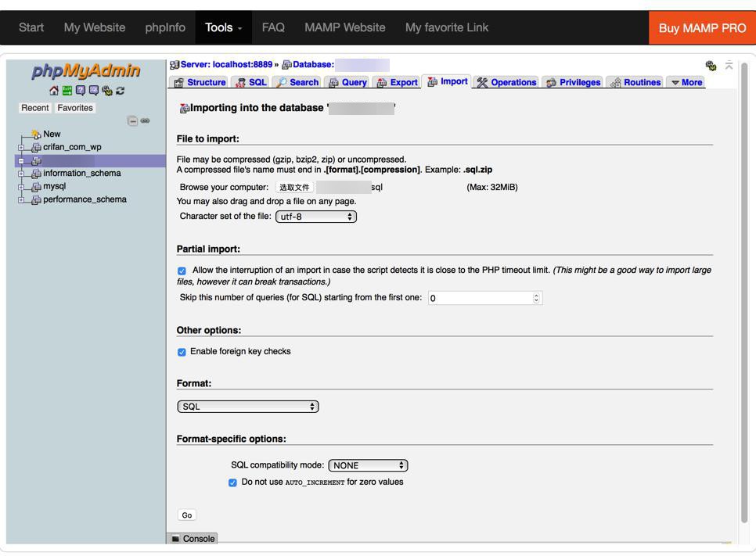The image size is (756, 556).
Task: Click the crifan_com_wp database icon
Action: pos(36,148)
